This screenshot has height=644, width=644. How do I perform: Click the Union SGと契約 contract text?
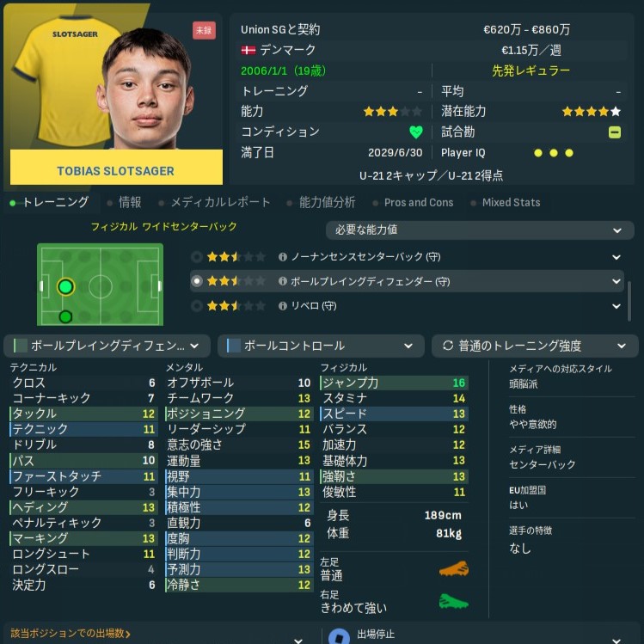coord(280,29)
